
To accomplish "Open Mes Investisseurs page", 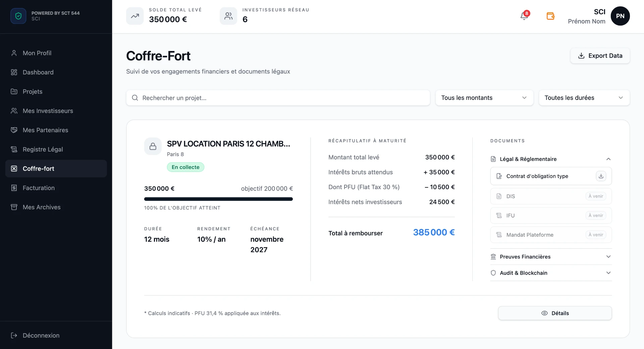I will point(56,111).
